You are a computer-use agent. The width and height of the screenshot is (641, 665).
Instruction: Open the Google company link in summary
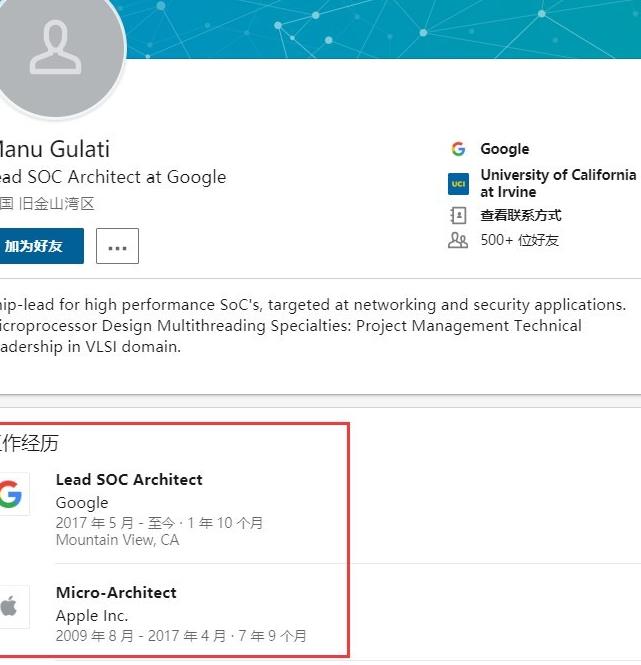pyautogui.click(x=504, y=149)
